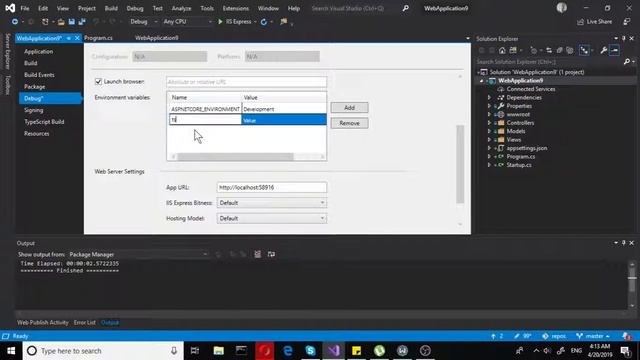Open Skype from the taskbar
This screenshot has height=360, width=640.
[x=310, y=351]
